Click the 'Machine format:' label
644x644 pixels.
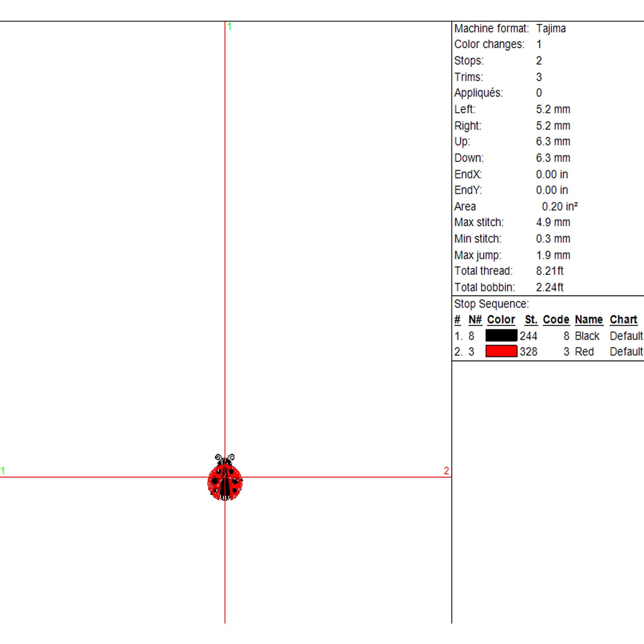click(x=491, y=29)
